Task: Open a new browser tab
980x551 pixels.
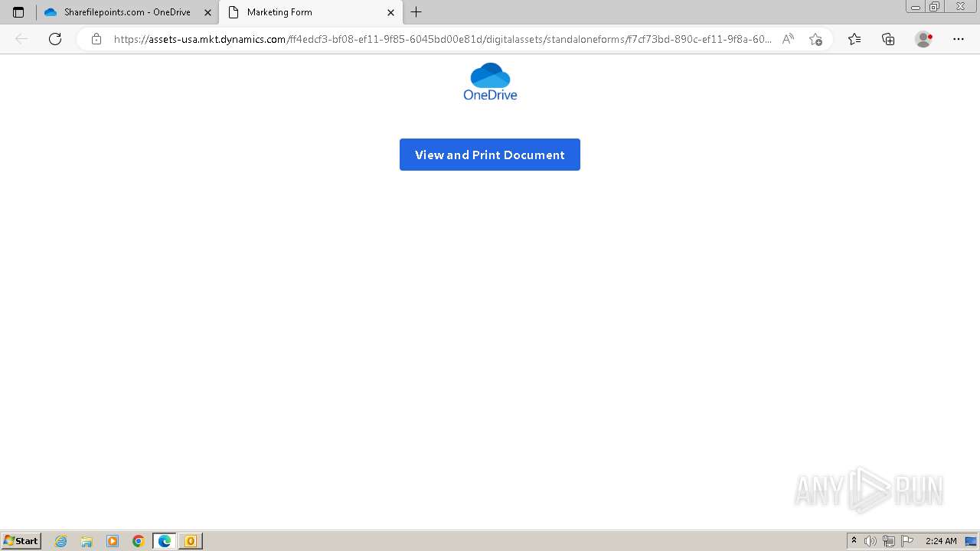Action: click(x=416, y=12)
